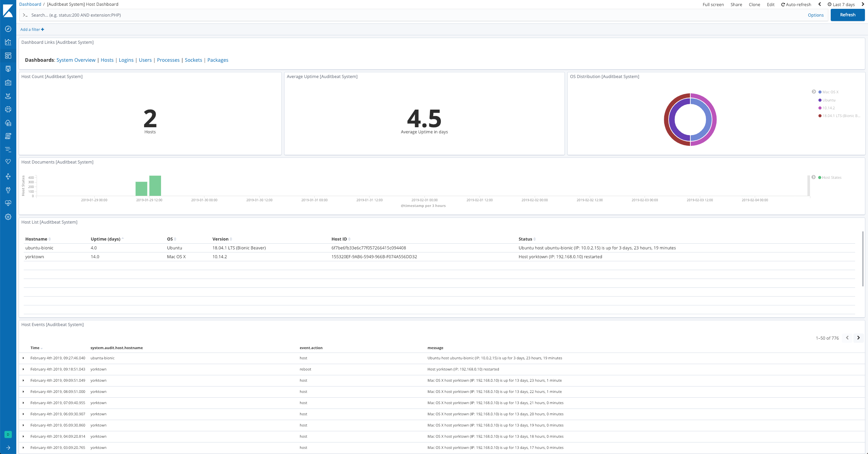Click the 10.14.2 color dot in the legend
868x454 pixels.
(x=820, y=108)
